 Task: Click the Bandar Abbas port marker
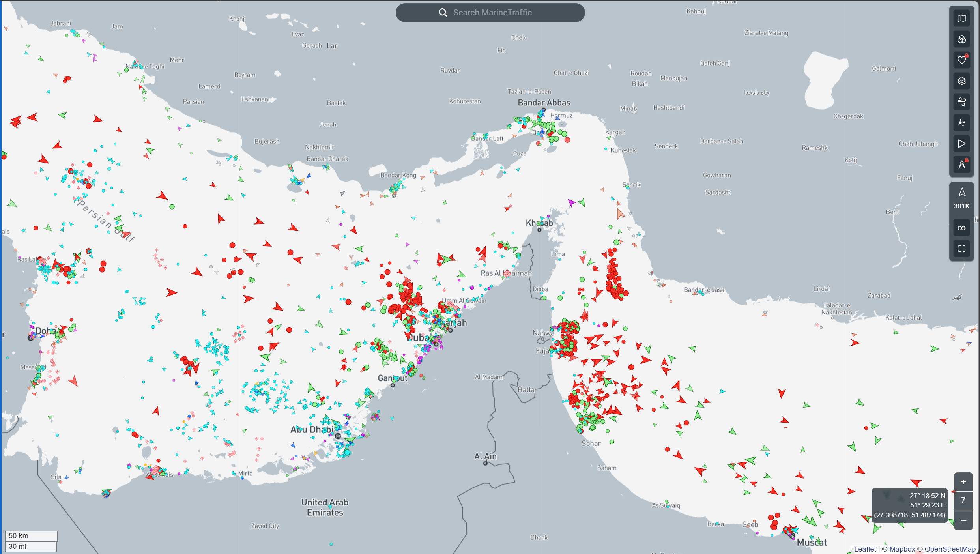(543, 110)
